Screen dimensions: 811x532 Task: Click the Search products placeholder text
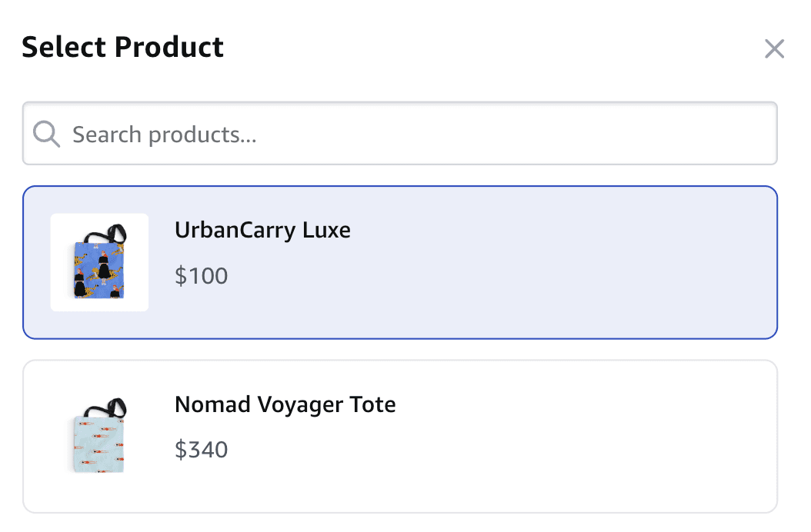(x=164, y=135)
